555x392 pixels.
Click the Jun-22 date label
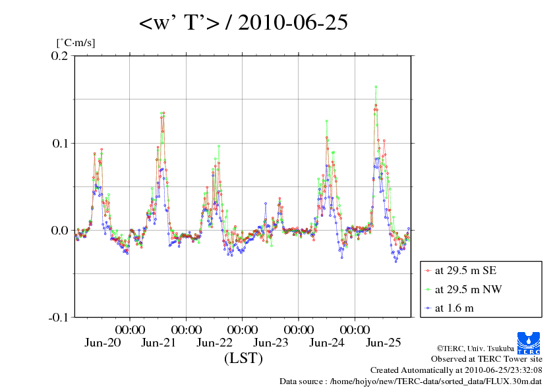click(214, 343)
